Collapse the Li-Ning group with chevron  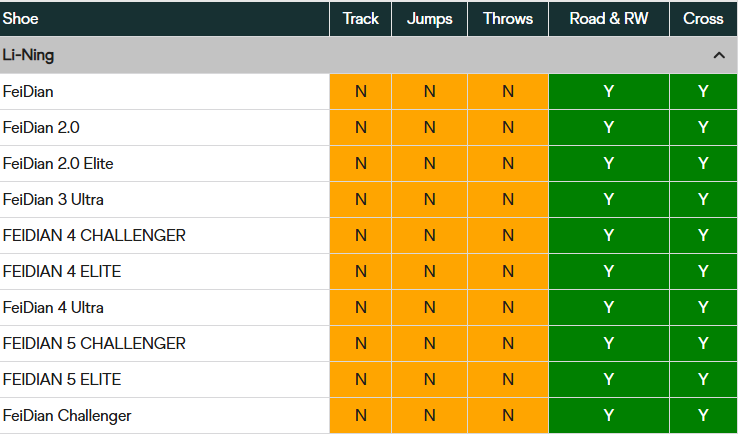[x=719, y=55]
